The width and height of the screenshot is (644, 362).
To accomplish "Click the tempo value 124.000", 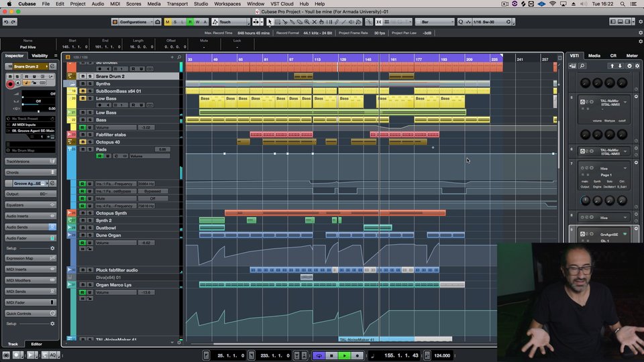I will coord(442,355).
